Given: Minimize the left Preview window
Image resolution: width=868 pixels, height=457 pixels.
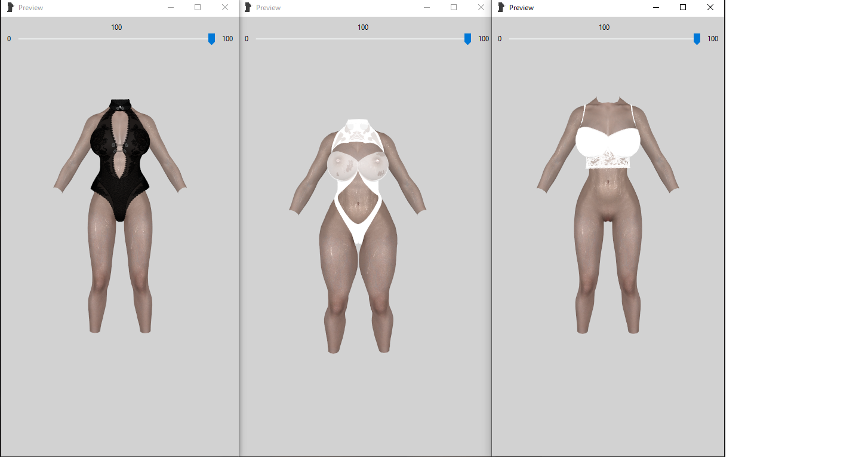Looking at the screenshot, I should (171, 8).
